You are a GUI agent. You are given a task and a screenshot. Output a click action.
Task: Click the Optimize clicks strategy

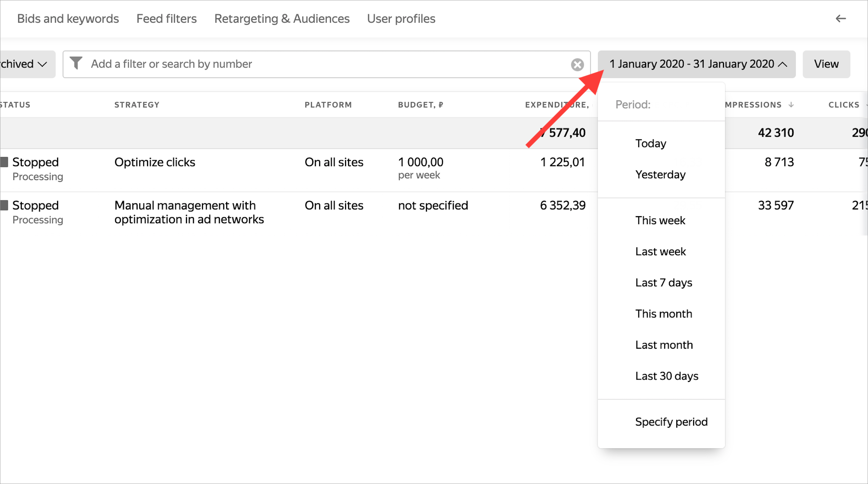[x=155, y=162]
